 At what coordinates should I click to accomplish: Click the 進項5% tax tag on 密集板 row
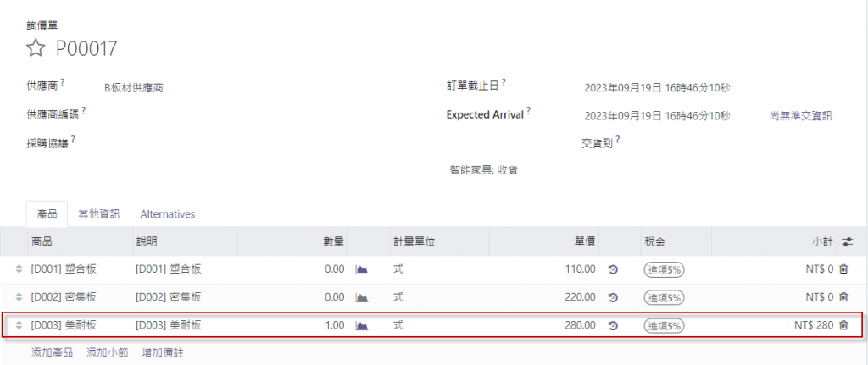tap(665, 297)
